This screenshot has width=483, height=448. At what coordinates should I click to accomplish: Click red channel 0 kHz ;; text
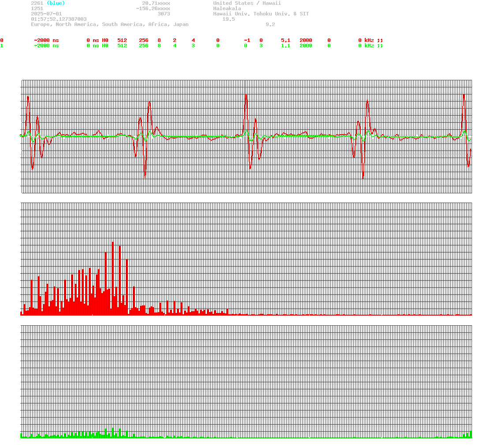[x=371, y=41]
